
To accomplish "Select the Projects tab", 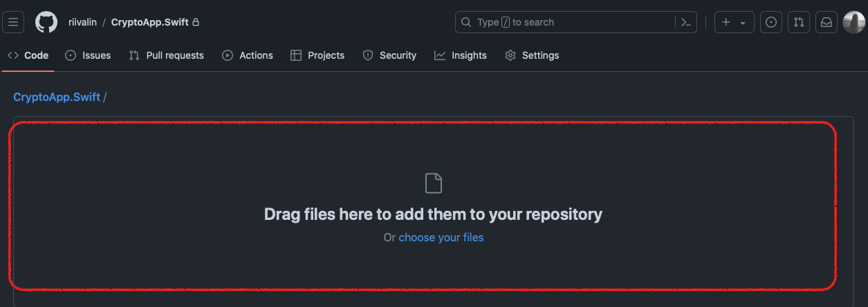I will 317,55.
